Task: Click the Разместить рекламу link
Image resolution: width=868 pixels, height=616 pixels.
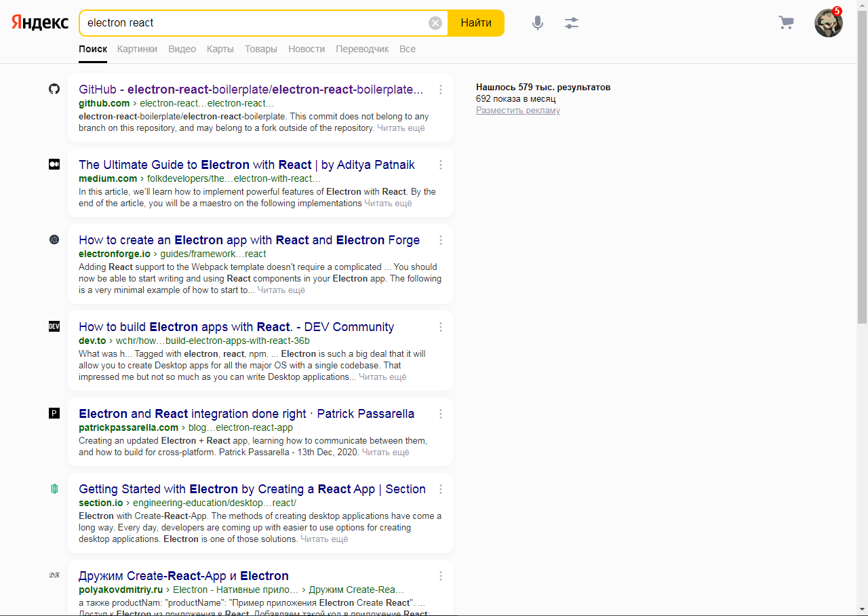Action: pos(518,111)
